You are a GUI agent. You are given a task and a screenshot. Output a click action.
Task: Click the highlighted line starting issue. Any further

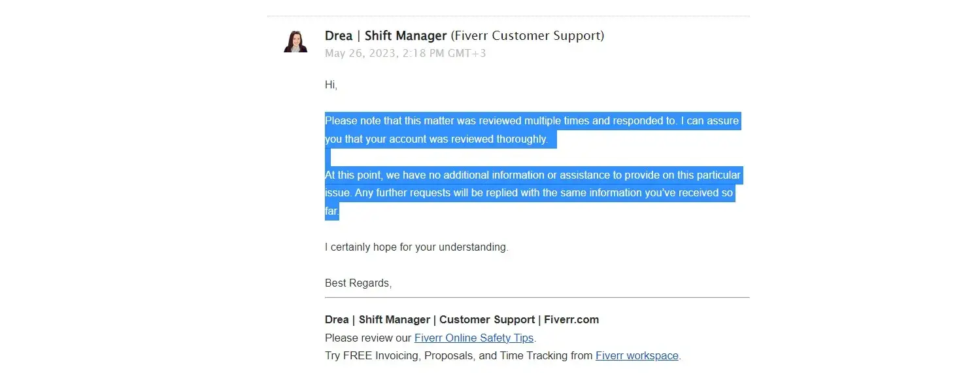tap(530, 193)
